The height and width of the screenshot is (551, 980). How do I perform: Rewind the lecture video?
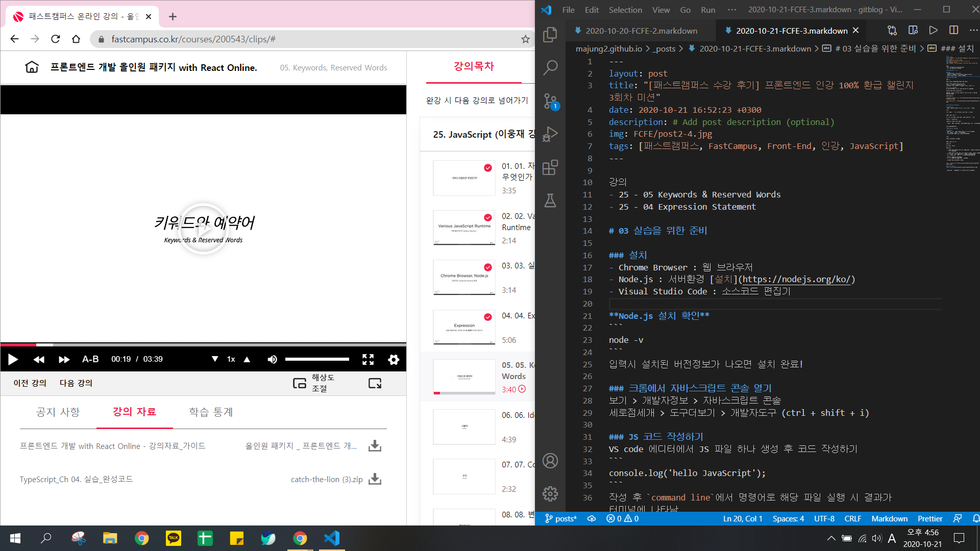[x=39, y=360]
